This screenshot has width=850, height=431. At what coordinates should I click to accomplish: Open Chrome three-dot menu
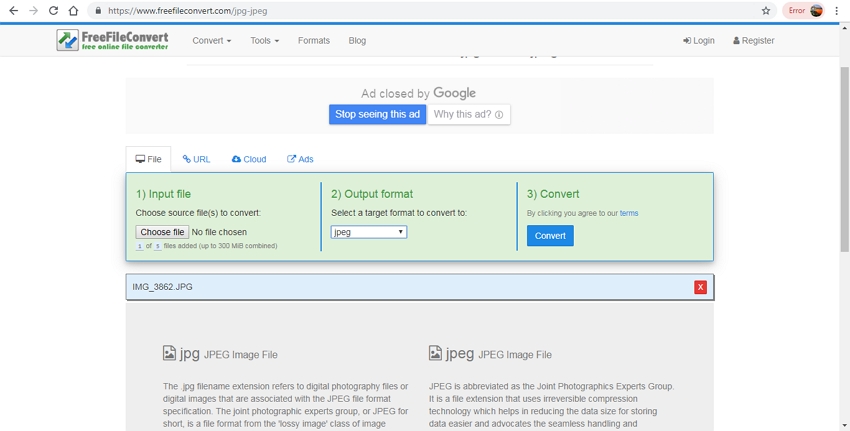coord(836,11)
